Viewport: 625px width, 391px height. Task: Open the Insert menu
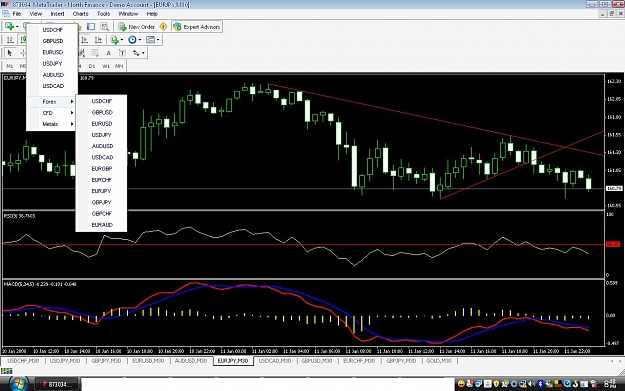[x=57, y=14]
